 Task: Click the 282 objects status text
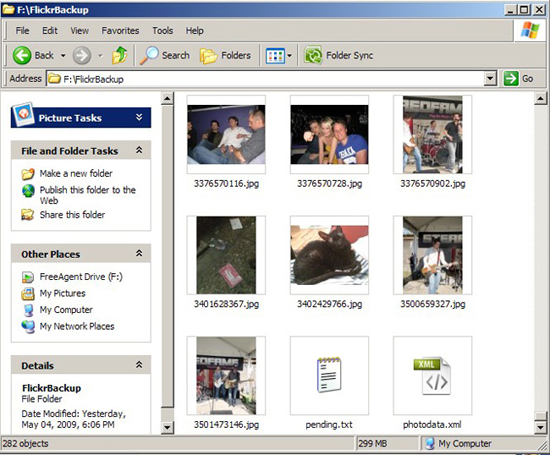tap(26, 444)
